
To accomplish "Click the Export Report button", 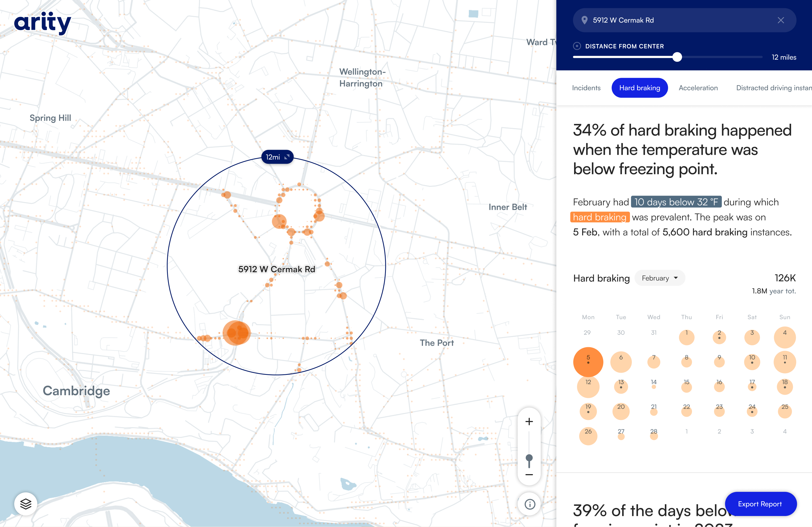I will [x=760, y=504].
